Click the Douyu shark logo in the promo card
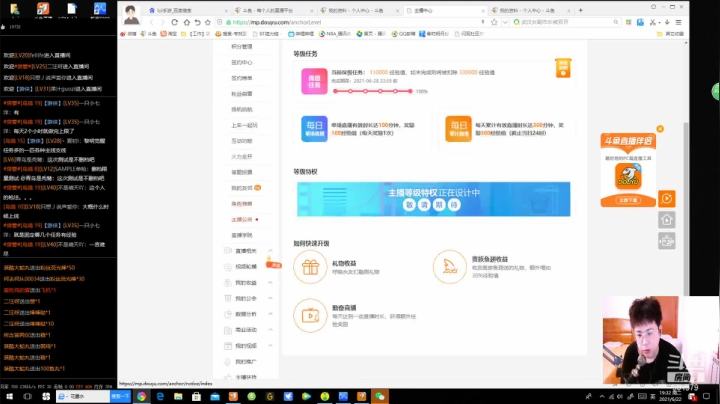Screen dimensions: 720x404 click(628, 176)
